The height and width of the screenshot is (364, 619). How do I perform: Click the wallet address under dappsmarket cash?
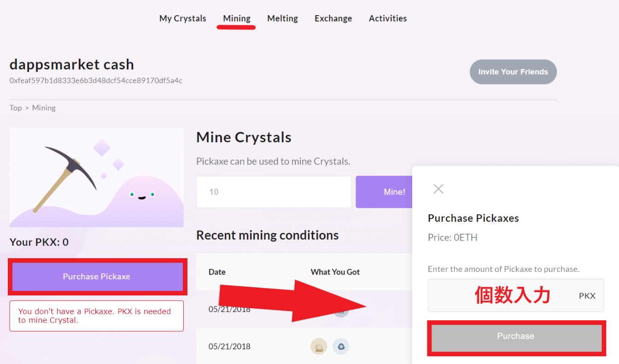pos(96,81)
